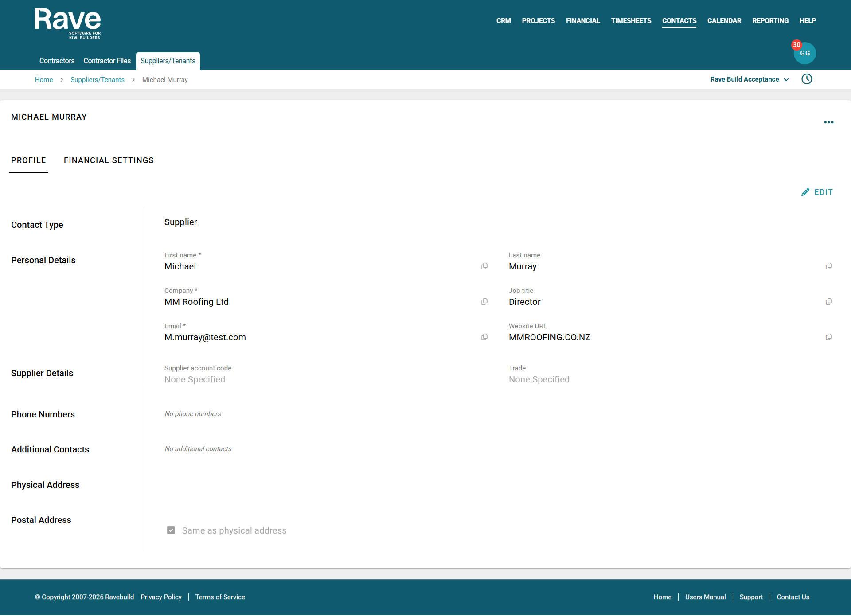The width and height of the screenshot is (851, 616).
Task: Open the Privacy Policy link
Action: click(161, 597)
